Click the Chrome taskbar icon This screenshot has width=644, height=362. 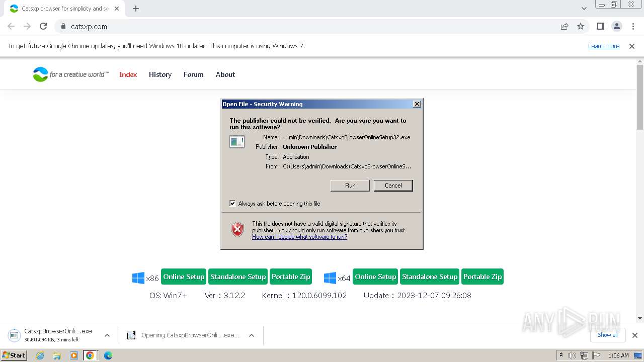point(90,355)
